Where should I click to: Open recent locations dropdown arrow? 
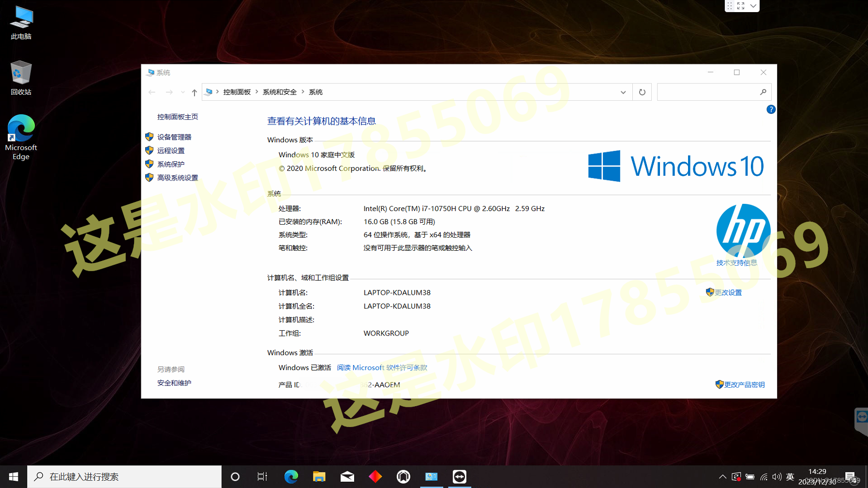tap(182, 92)
